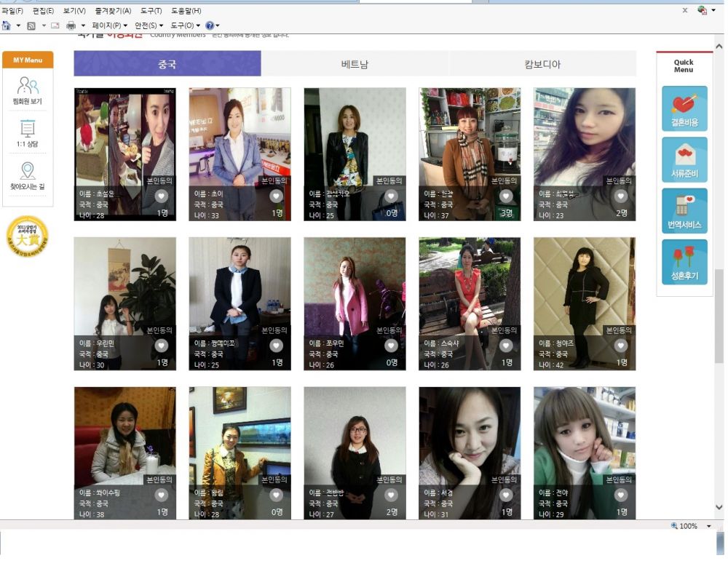This screenshot has width=728, height=582.
Task: Click the 1:1 상담 icon
Action: (28, 133)
